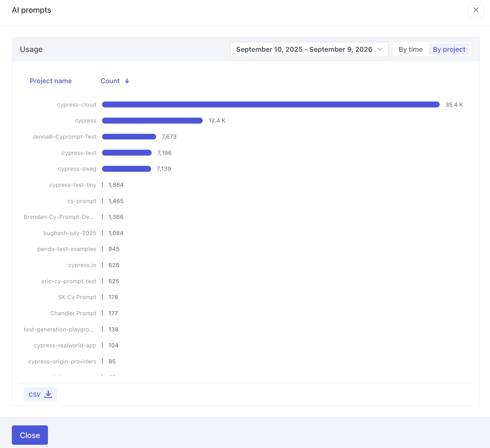490x448 pixels.
Task: Dismiss the AI prompts dialog via the X
Action: pyautogui.click(x=476, y=10)
